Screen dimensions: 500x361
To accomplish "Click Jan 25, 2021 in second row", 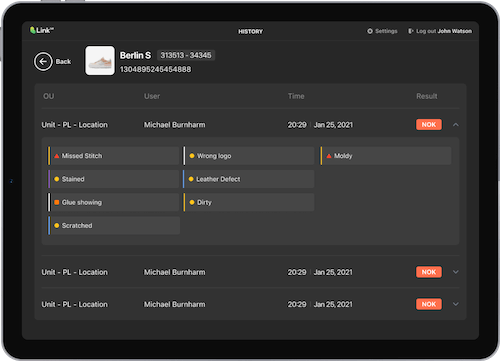I will click(333, 272).
